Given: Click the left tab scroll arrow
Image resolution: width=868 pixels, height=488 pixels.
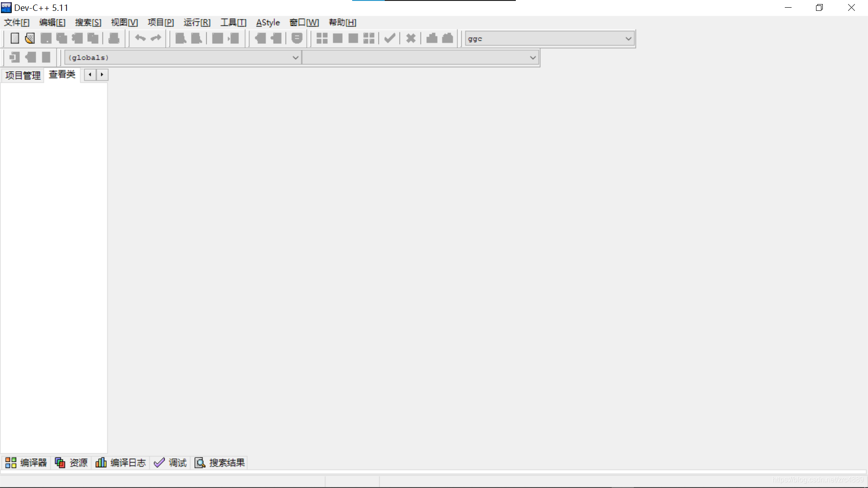Looking at the screenshot, I should pyautogui.click(x=90, y=75).
